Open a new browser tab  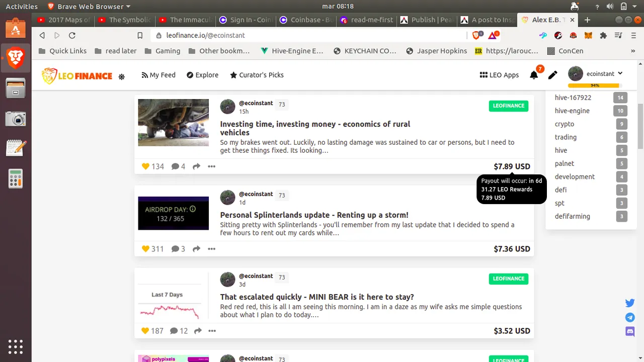[587, 20]
